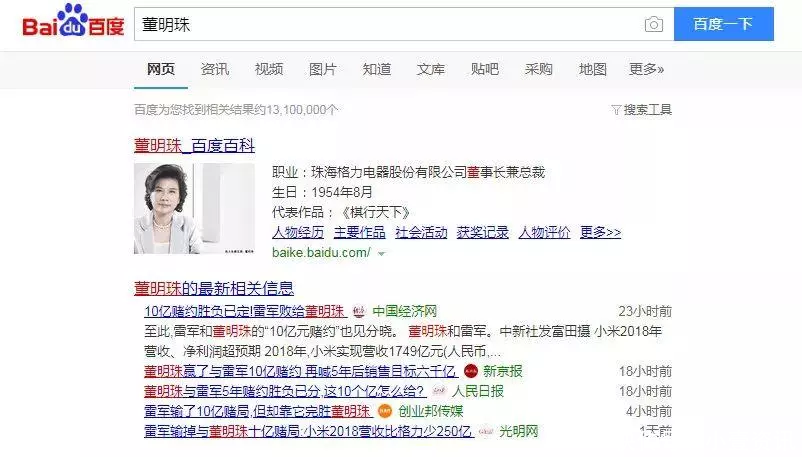This screenshot has width=802, height=457.
Task: Click the 23小时前 timestamp
Action: (x=645, y=311)
